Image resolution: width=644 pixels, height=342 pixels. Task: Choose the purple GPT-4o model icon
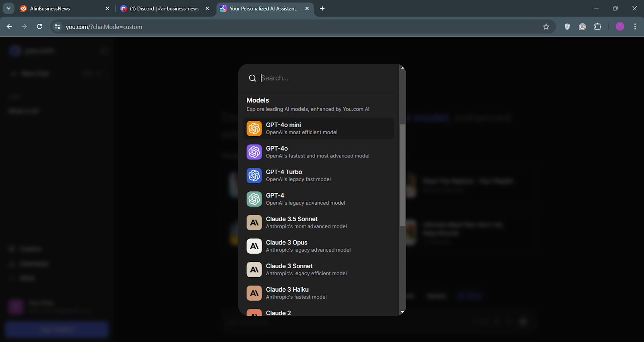pos(254,152)
